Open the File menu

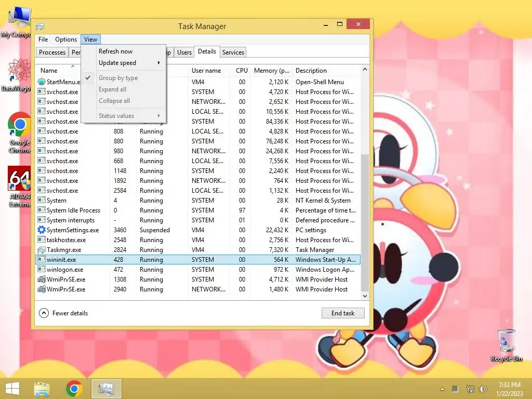pyautogui.click(x=43, y=39)
